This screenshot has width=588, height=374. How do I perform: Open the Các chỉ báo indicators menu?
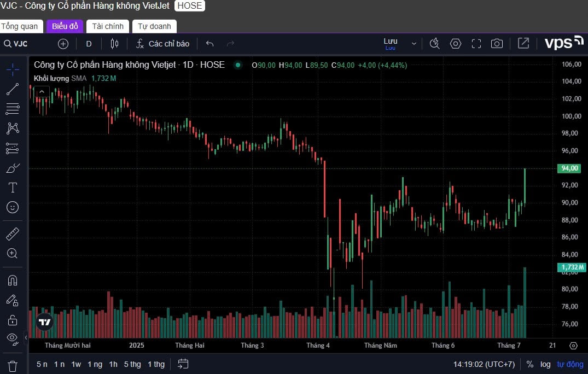click(x=162, y=44)
